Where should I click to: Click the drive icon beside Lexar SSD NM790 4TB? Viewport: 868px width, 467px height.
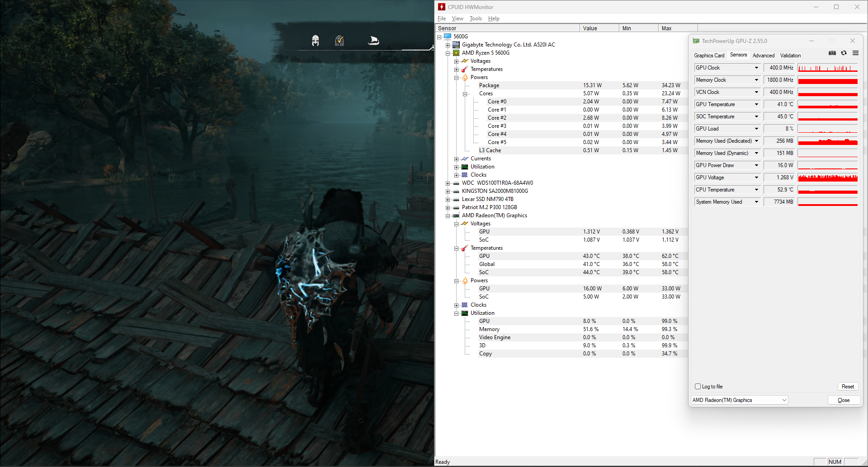pos(456,199)
